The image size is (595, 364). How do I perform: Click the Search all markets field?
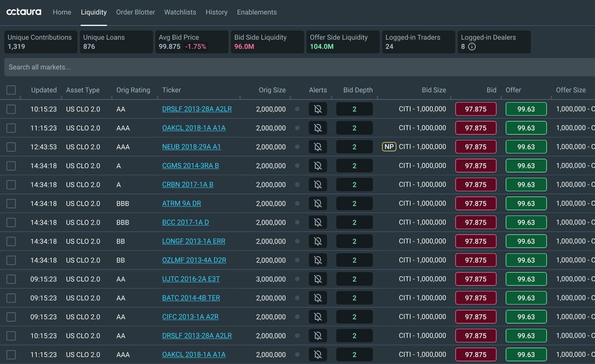(153, 67)
